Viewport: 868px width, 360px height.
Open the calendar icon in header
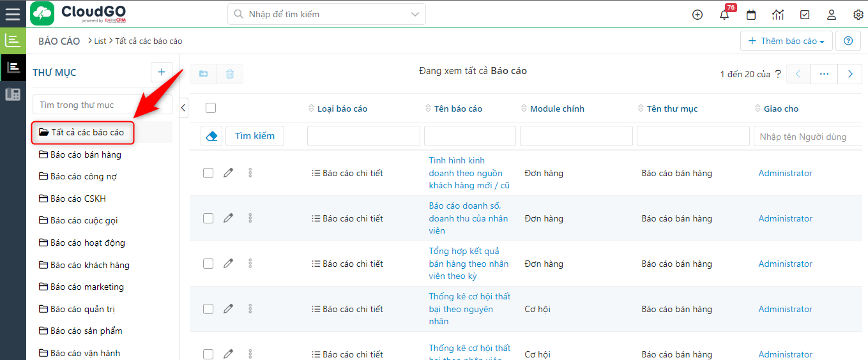tap(751, 15)
